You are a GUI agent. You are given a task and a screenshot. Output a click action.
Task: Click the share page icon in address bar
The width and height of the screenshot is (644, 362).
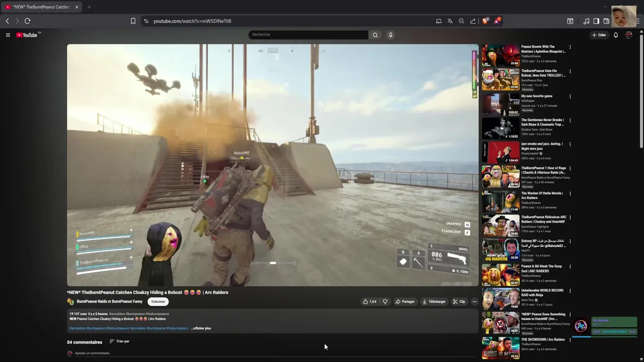coord(473,21)
